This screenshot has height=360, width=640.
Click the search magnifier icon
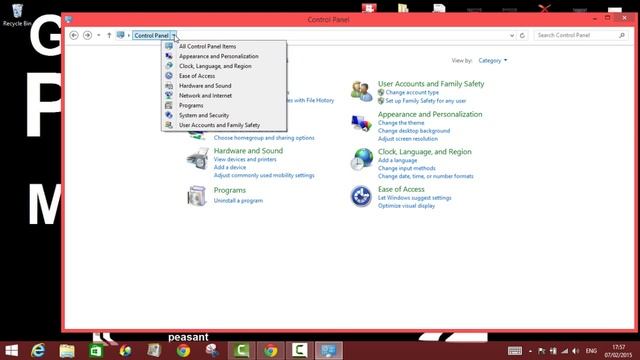coord(622,36)
